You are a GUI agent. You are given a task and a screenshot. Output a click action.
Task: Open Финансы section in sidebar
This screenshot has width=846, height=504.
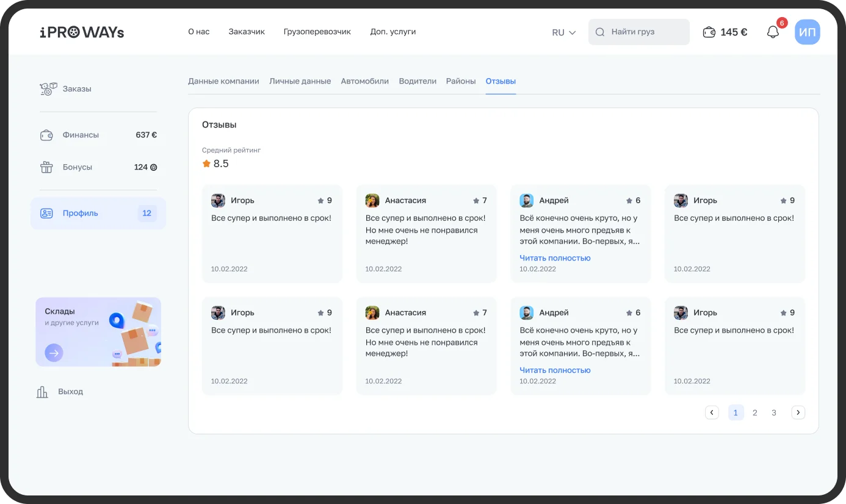click(x=80, y=135)
